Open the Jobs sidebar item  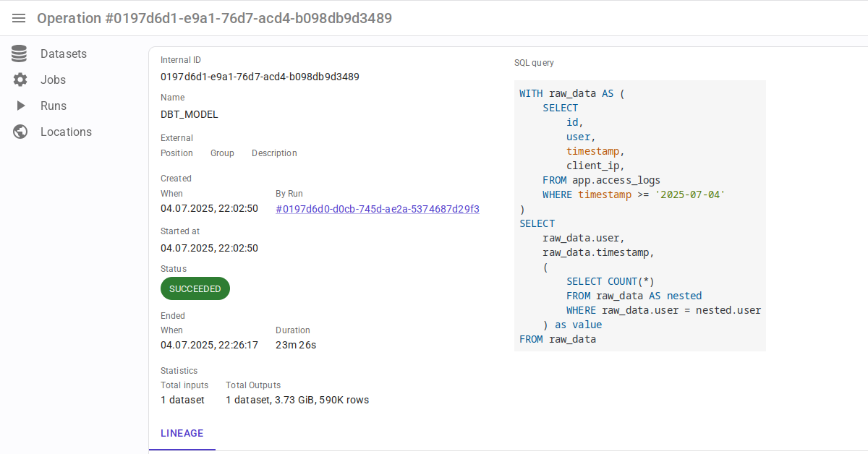(x=53, y=80)
